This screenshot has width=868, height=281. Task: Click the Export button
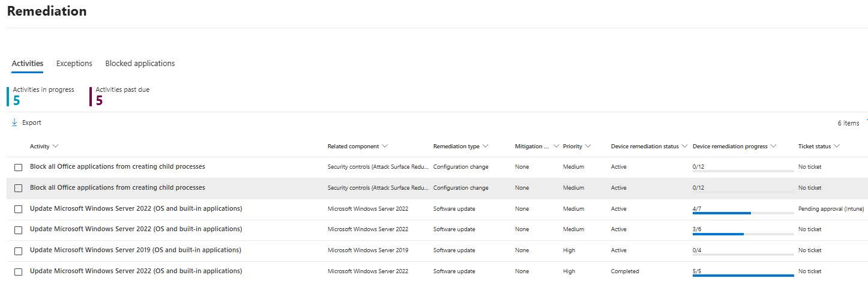click(x=26, y=122)
